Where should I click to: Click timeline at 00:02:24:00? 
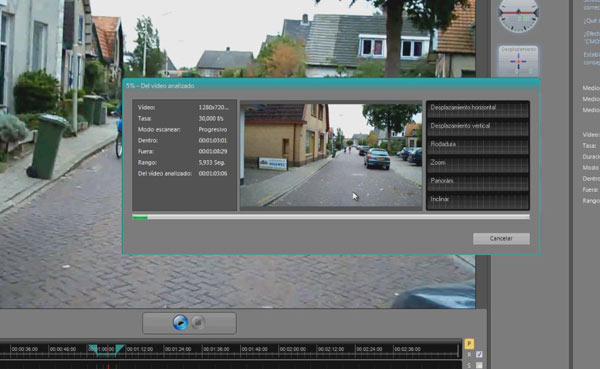pos(369,349)
